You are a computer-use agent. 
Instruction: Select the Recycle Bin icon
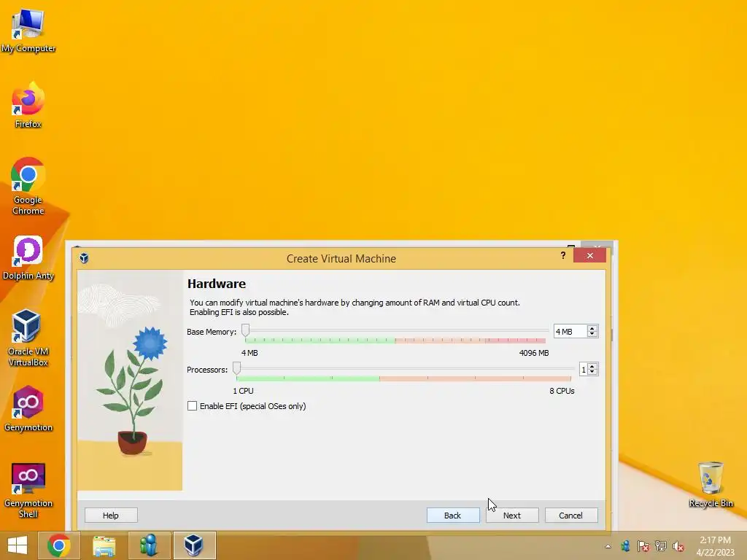pyautogui.click(x=711, y=484)
